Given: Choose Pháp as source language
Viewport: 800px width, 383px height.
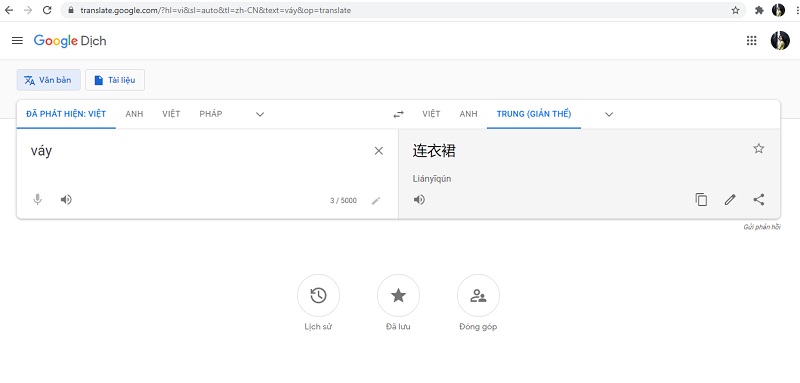Looking at the screenshot, I should tap(211, 114).
